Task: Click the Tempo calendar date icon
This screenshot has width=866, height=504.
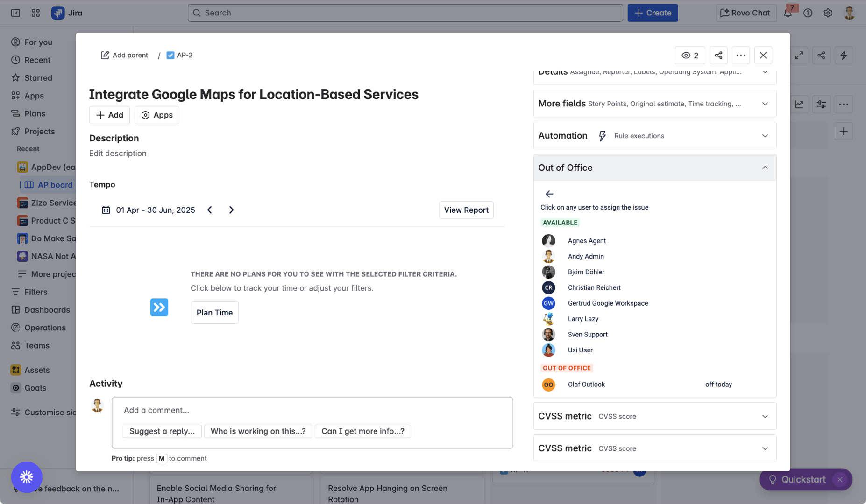Action: tap(106, 210)
